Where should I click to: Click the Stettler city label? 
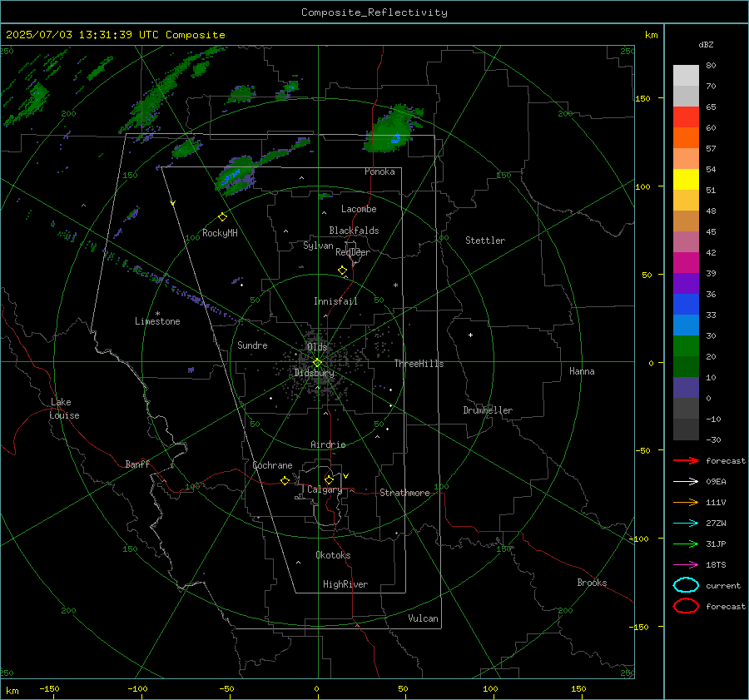click(485, 241)
